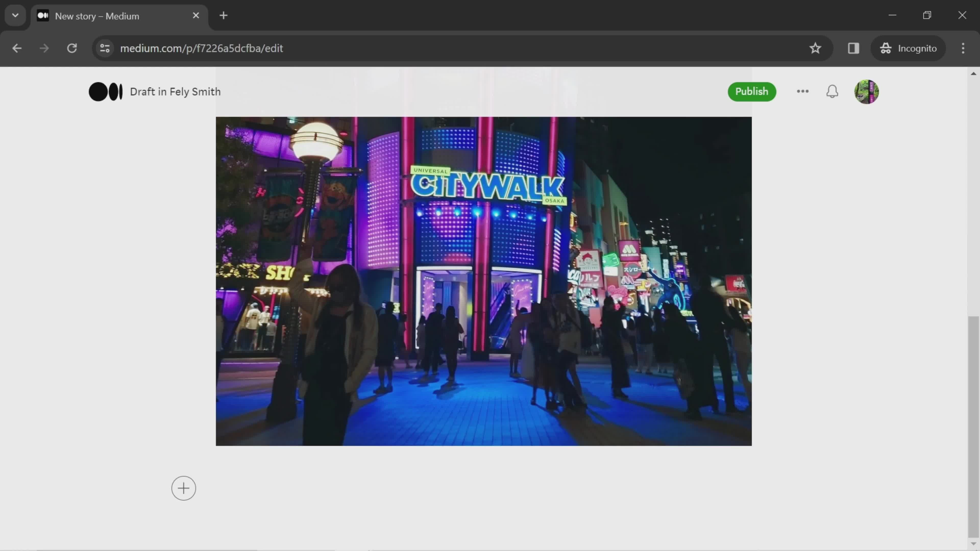Open a new browser tab
The image size is (980, 551).
pos(224,16)
